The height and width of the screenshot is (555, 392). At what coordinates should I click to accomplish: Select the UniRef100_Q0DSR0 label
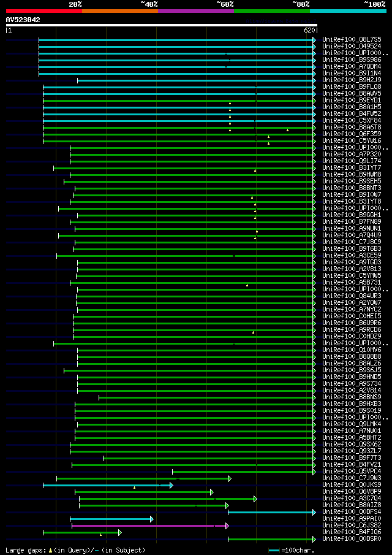(352, 539)
